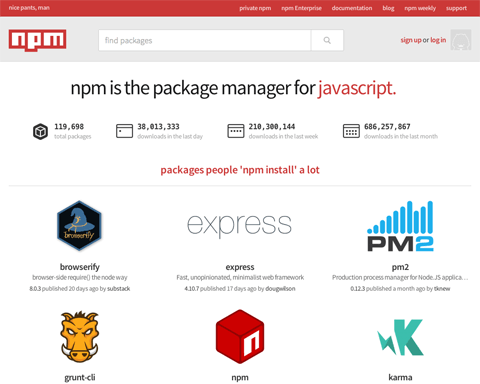This screenshot has height=384, width=480.
Task: Click the total packages cube icon
Action: tap(40, 131)
